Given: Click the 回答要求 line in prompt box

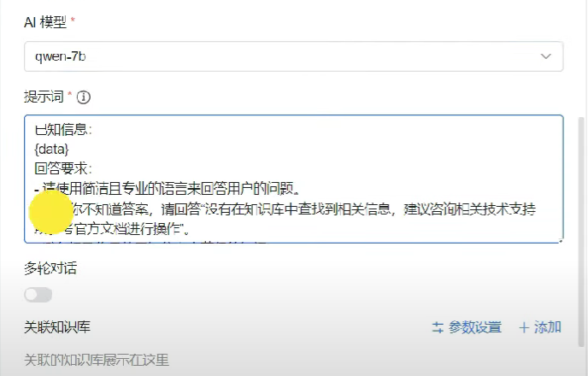Looking at the screenshot, I should tap(63, 168).
